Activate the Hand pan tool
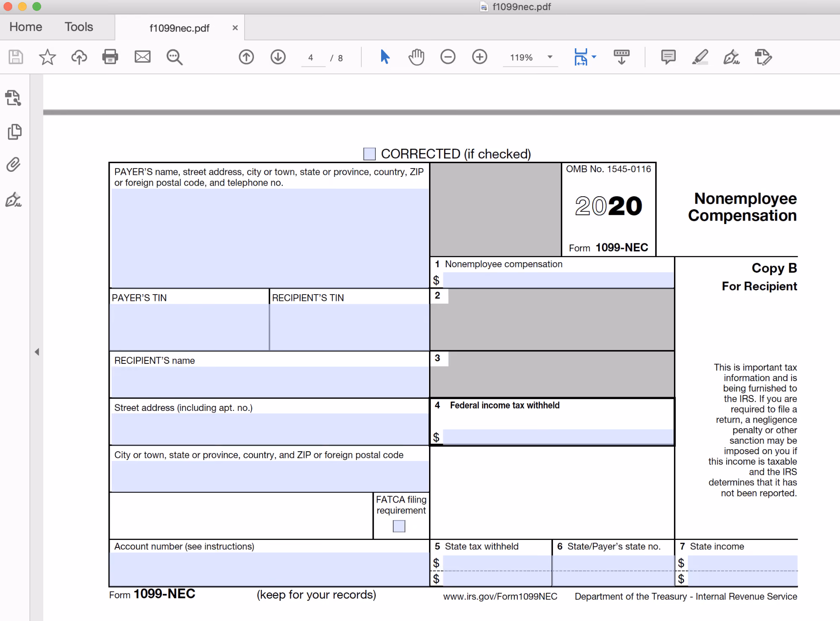840x621 pixels. point(416,57)
